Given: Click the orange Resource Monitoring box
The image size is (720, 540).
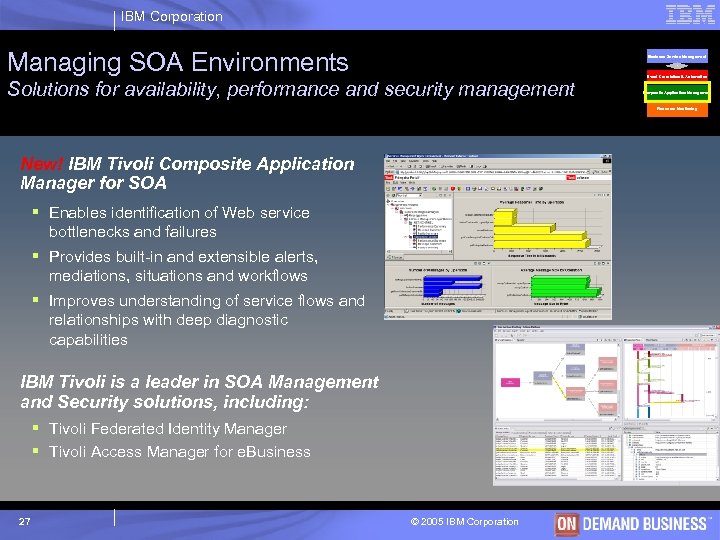Looking at the screenshot, I should pyautogui.click(x=677, y=109).
